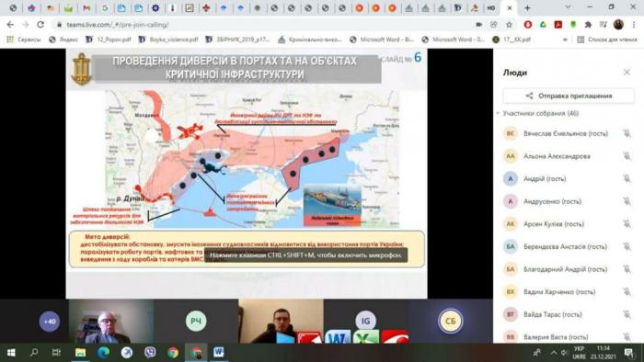Screen dimensions: 644x362
Task: Reload the Teams page
Action: pyautogui.click(x=40, y=25)
